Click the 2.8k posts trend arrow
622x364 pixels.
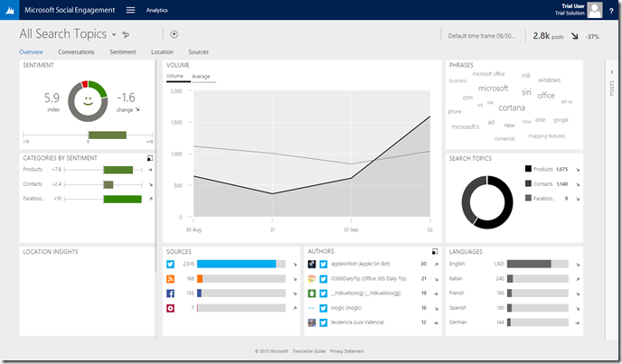point(574,36)
